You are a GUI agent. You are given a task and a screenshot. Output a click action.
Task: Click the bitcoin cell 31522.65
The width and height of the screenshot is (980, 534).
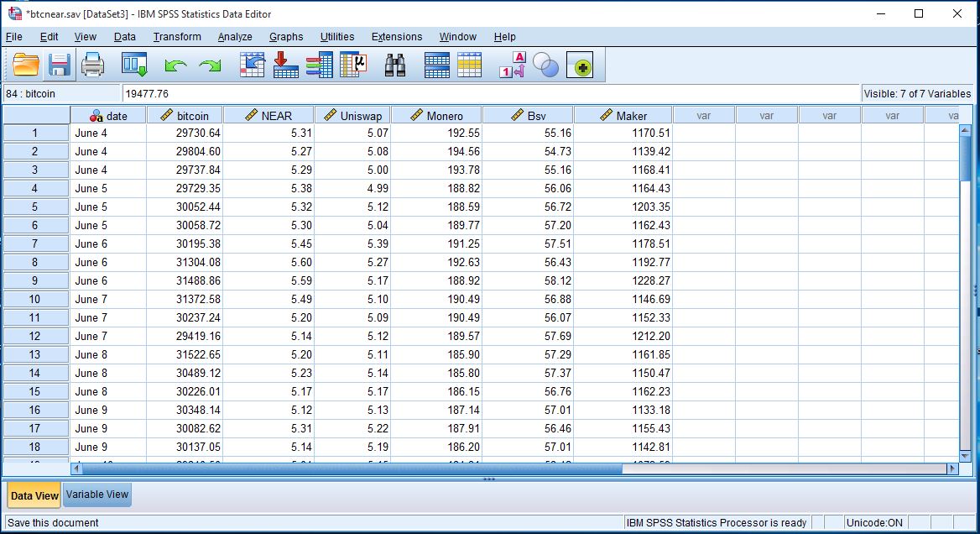(x=185, y=354)
